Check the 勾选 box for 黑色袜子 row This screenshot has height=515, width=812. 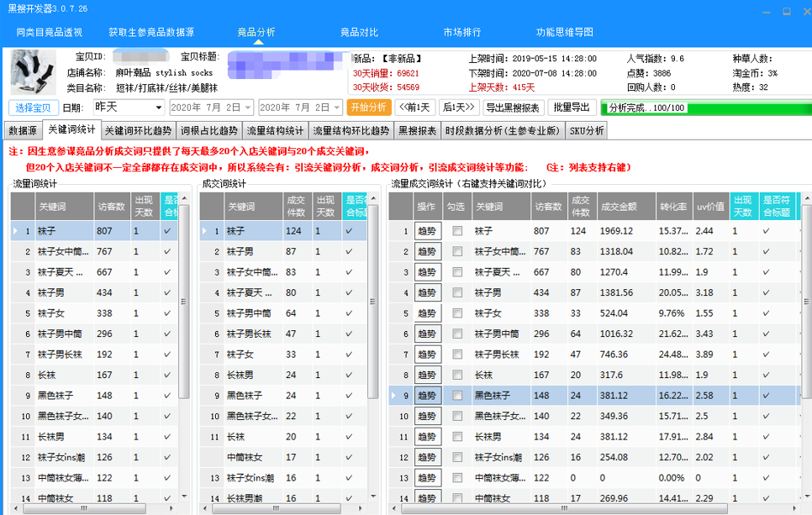point(458,395)
